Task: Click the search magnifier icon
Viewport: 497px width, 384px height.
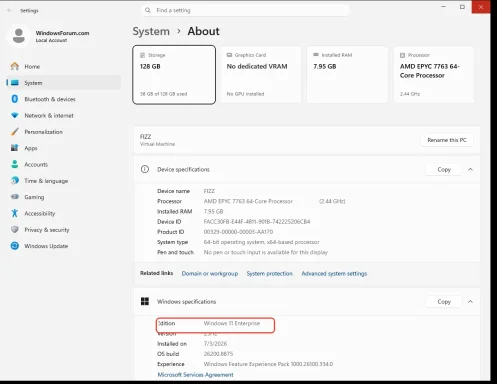Action: [148, 10]
